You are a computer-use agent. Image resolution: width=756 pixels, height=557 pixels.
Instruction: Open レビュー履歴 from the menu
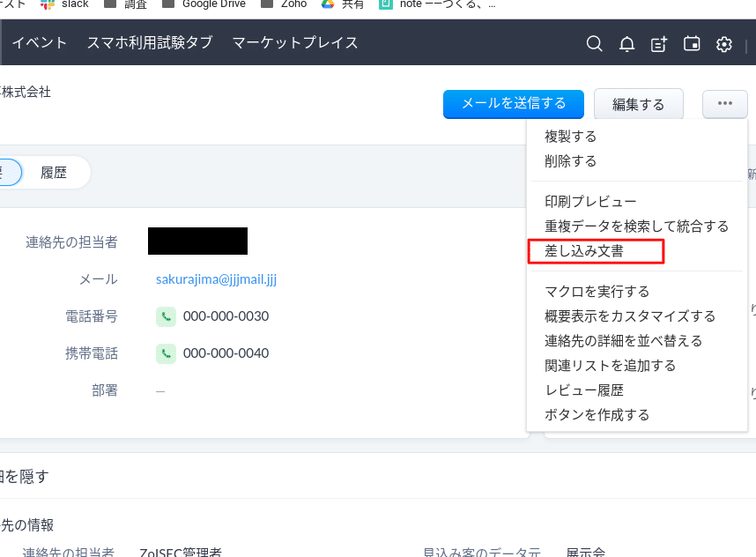click(x=584, y=390)
